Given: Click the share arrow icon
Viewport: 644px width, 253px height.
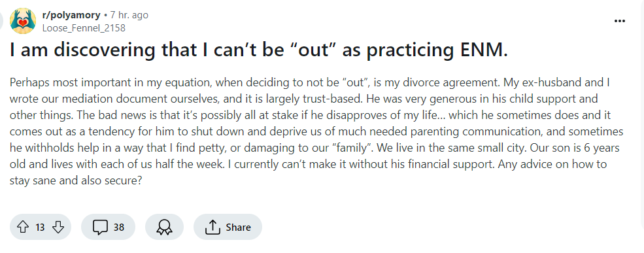Looking at the screenshot, I should click(212, 227).
